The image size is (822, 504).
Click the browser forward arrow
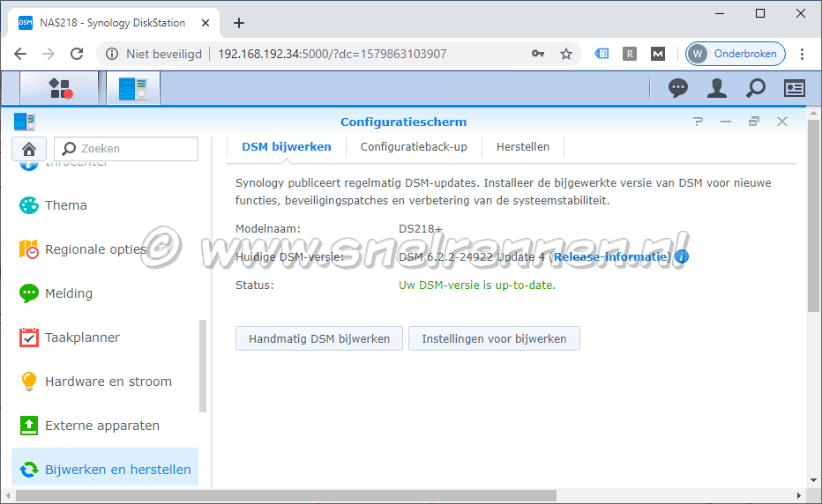click(x=49, y=54)
